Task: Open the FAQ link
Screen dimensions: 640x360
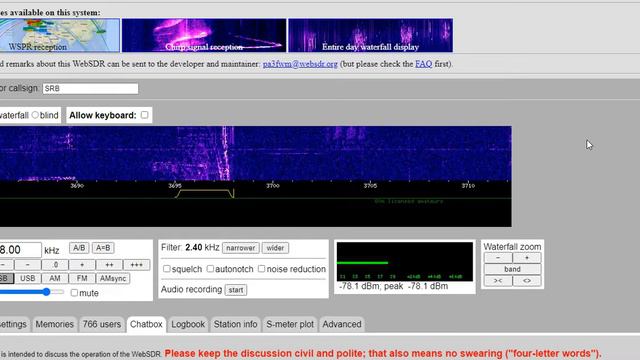Action: 423,64
